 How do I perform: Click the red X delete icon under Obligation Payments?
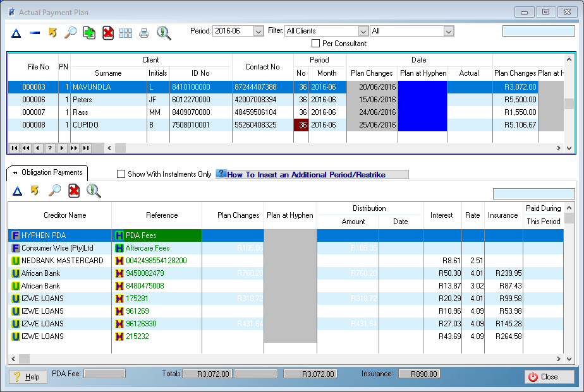click(x=74, y=191)
